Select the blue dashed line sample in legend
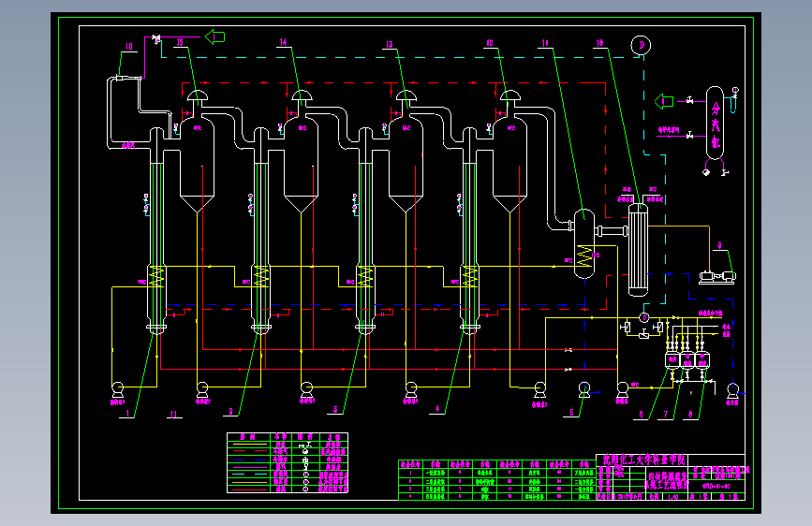This screenshot has width=812, height=526. pos(249,460)
